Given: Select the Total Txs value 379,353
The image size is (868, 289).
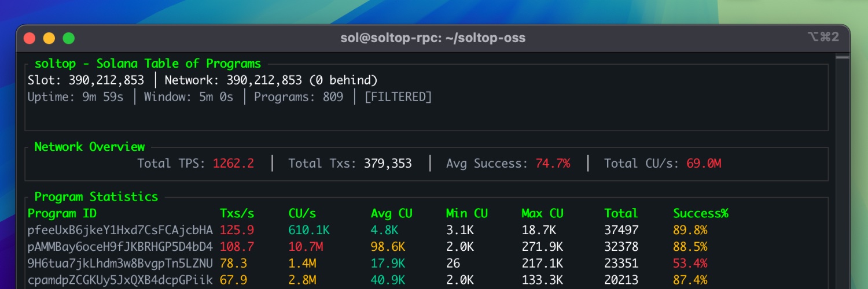Looking at the screenshot, I should click(388, 164).
